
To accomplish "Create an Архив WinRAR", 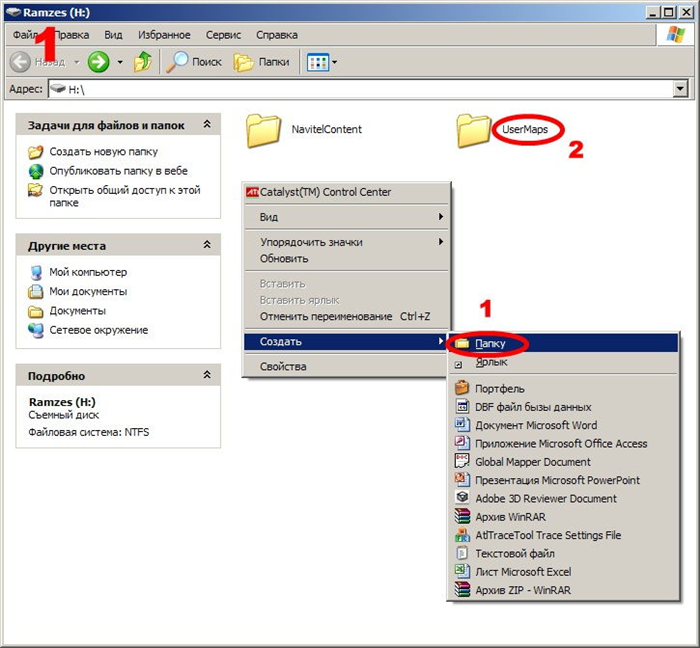I will (563, 517).
